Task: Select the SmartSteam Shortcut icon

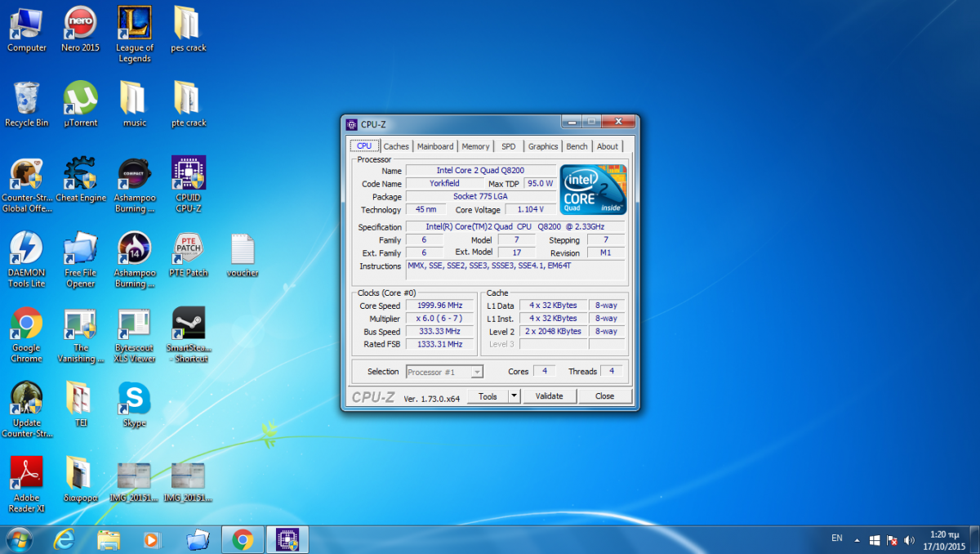Action: click(189, 336)
